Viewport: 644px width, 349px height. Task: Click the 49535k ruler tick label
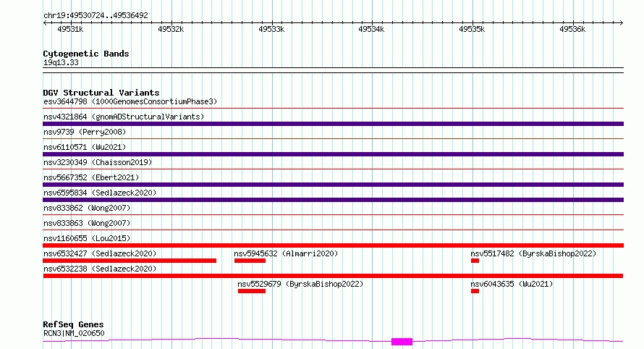click(472, 30)
